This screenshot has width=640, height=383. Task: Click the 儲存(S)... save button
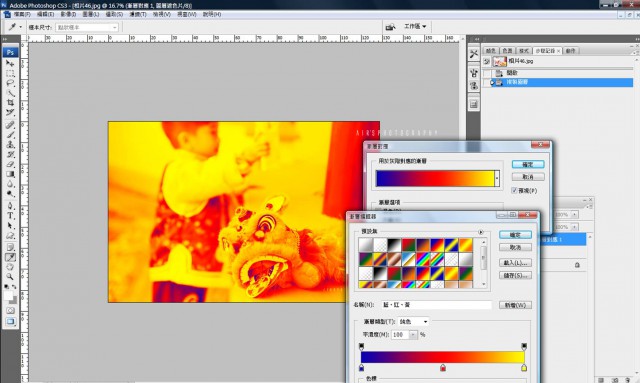(x=515, y=275)
